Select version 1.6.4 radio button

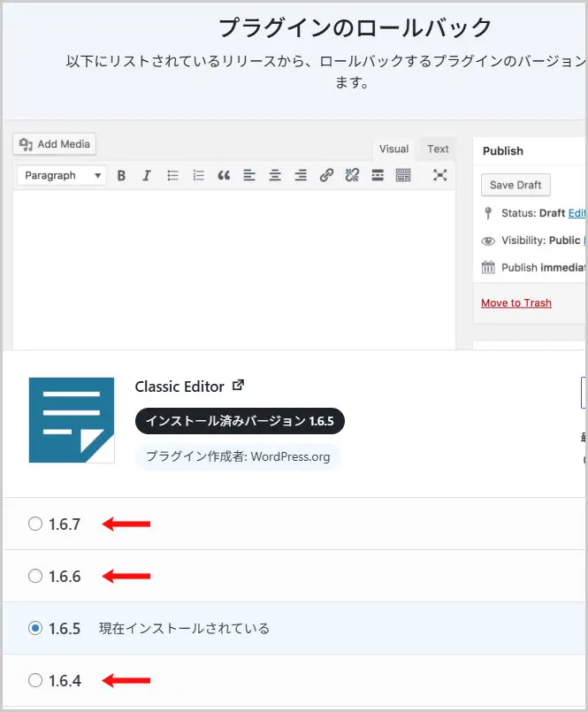pyautogui.click(x=35, y=680)
